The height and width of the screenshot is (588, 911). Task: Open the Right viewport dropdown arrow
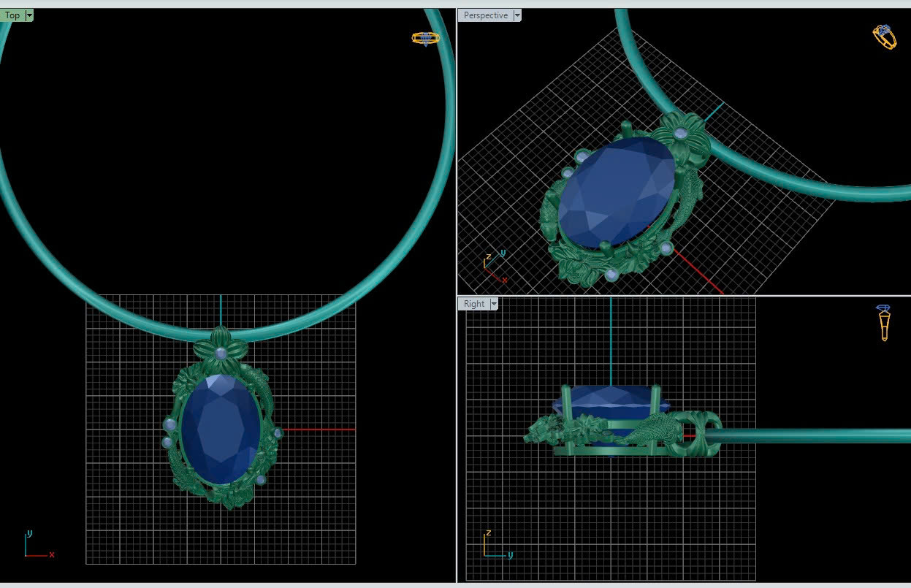pos(494,304)
